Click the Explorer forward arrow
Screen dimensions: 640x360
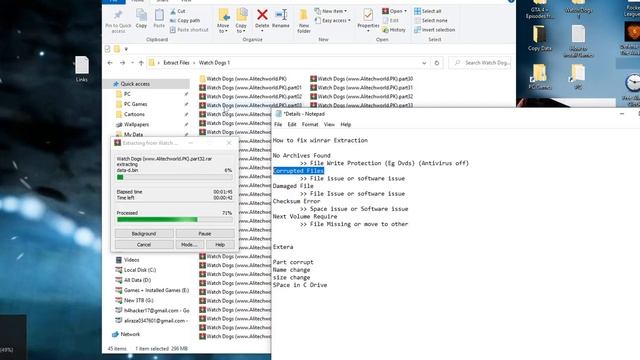[x=122, y=63]
